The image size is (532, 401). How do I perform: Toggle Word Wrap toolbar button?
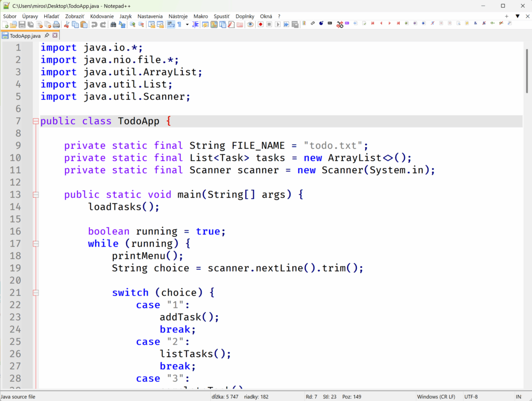(170, 24)
